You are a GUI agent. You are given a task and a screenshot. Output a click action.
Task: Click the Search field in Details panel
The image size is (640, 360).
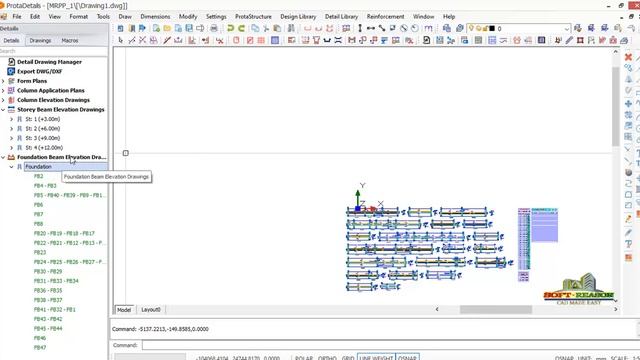(53, 51)
